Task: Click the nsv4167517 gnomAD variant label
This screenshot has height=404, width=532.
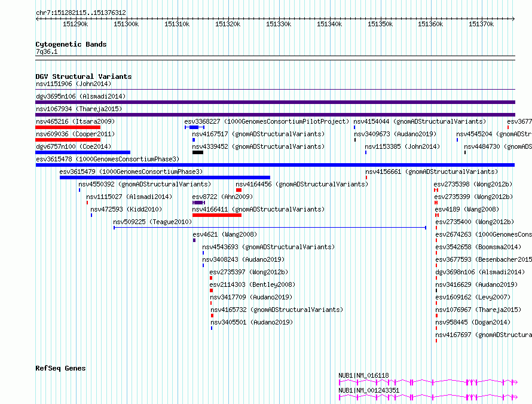Action: coord(258,134)
